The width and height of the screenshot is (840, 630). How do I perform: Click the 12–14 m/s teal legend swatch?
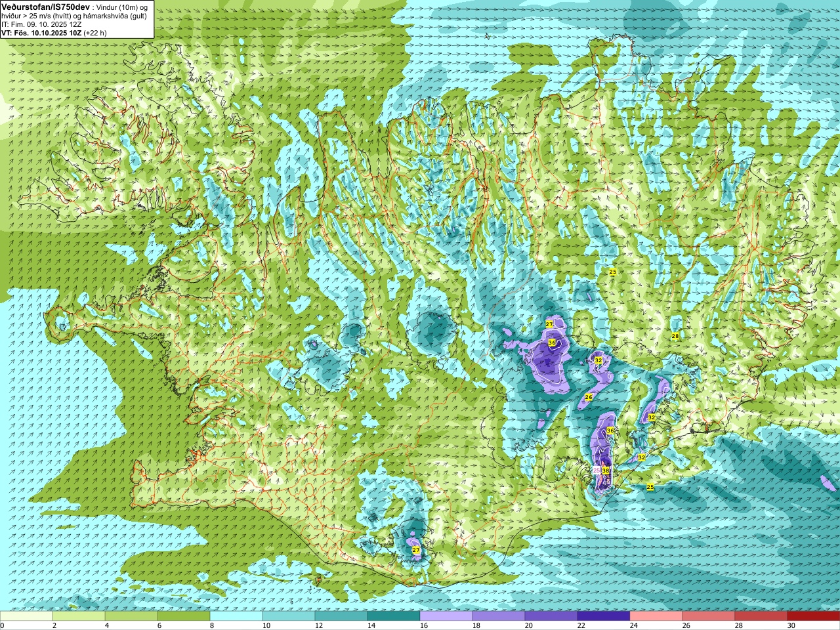[x=341, y=616]
